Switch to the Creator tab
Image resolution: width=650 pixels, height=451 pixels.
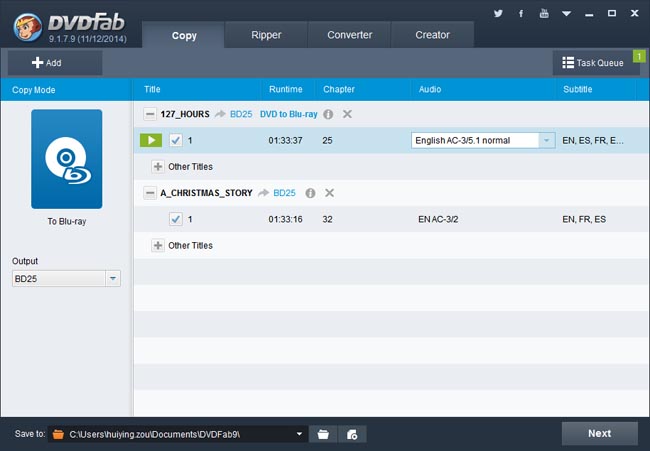[432, 35]
